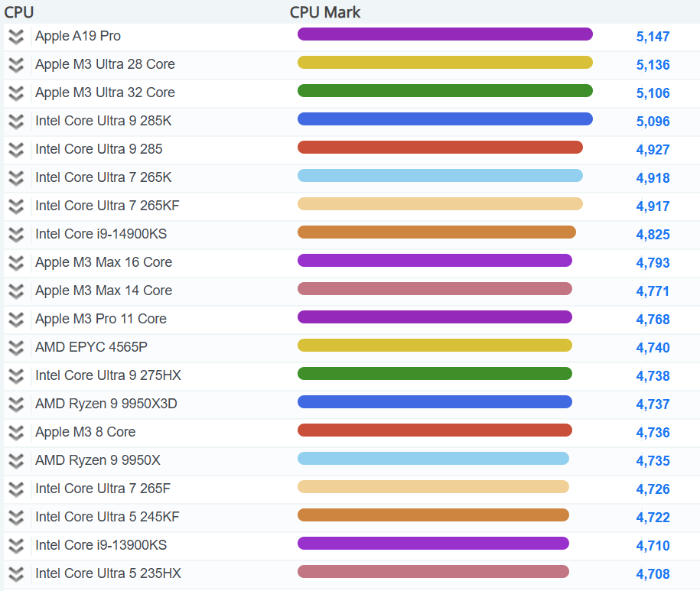The image size is (700, 591).
Task: Open the Intel Core Ultra 7 265K link
Action: pyautogui.click(x=103, y=177)
